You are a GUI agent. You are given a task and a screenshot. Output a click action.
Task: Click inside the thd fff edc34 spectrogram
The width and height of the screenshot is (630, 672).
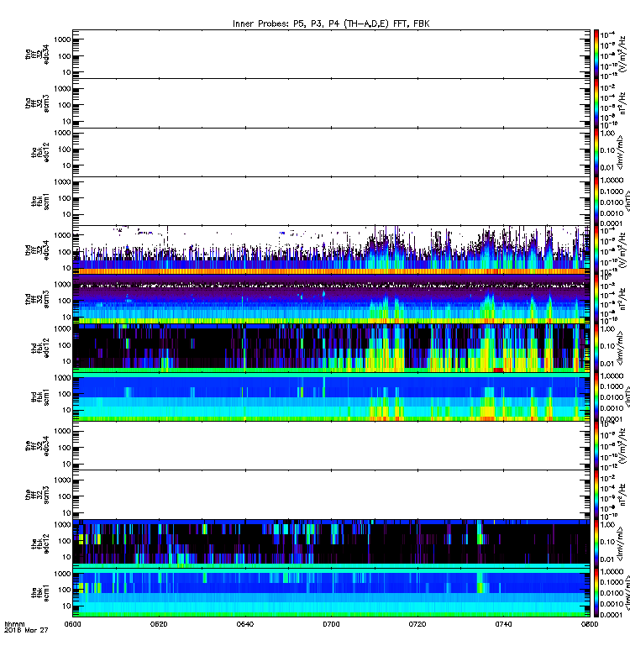coord(331,249)
